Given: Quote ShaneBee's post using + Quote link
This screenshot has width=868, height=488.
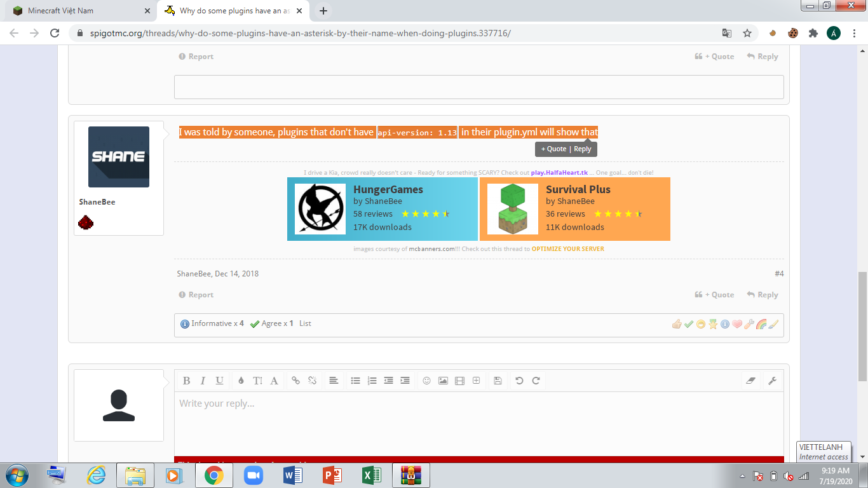Looking at the screenshot, I should [x=715, y=295].
